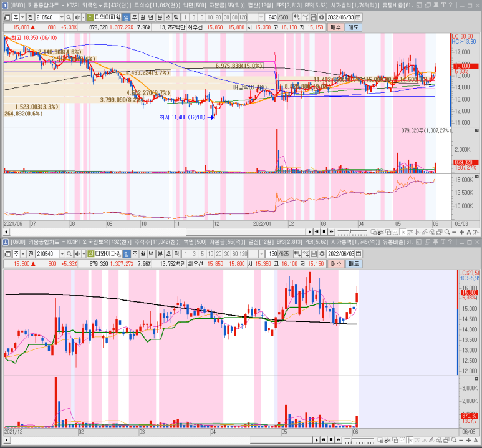Select 틱 tick period in top chart

click(176, 17)
